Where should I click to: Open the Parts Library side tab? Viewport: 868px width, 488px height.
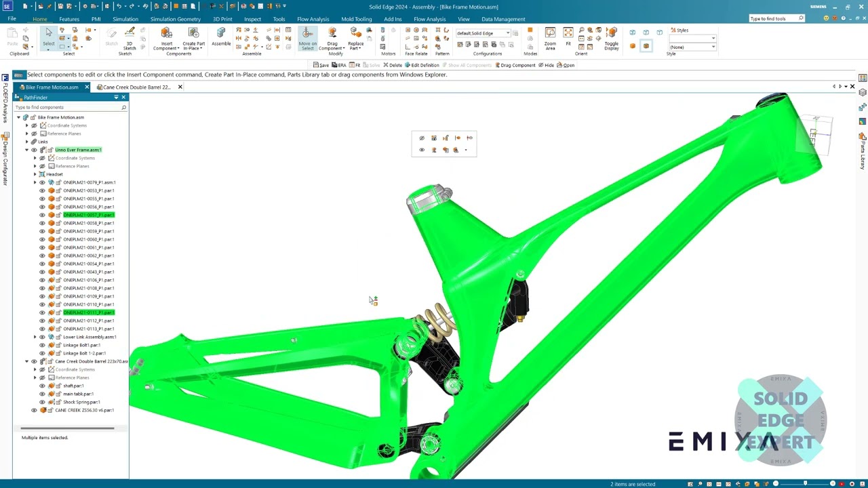[x=863, y=150]
